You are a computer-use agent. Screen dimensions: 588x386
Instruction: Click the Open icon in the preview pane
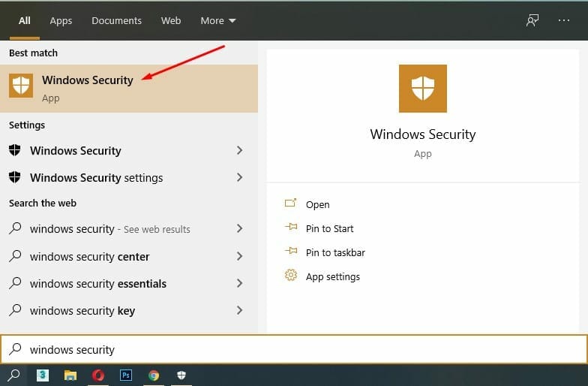[x=291, y=203]
